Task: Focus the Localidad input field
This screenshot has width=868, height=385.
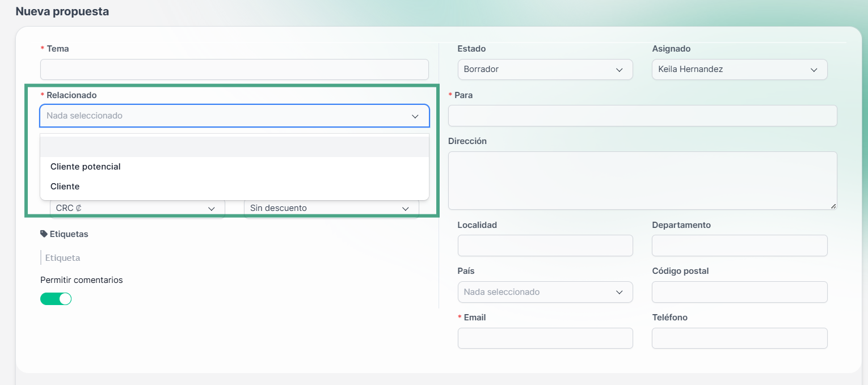Action: tap(545, 246)
